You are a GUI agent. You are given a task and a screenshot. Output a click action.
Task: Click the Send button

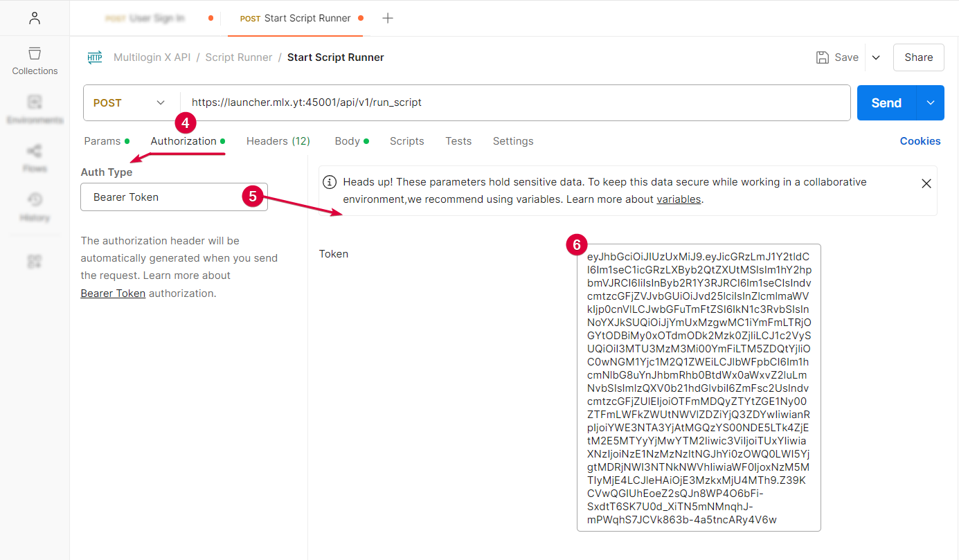886,102
